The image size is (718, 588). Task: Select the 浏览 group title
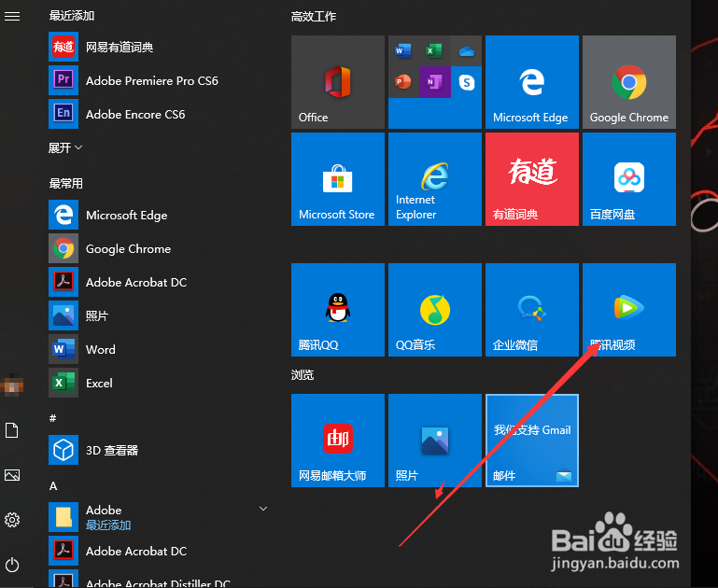click(x=303, y=375)
